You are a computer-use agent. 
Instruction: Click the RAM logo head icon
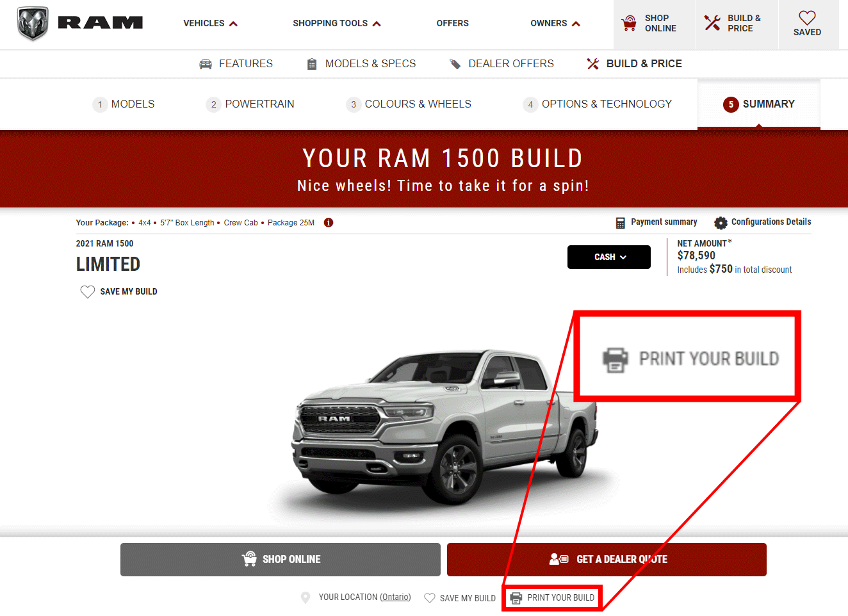(x=33, y=24)
